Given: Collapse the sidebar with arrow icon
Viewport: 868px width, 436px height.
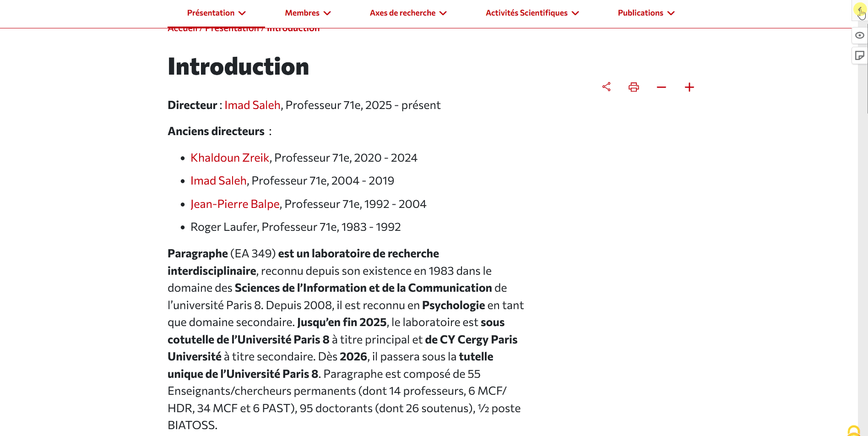Looking at the screenshot, I should click(859, 10).
